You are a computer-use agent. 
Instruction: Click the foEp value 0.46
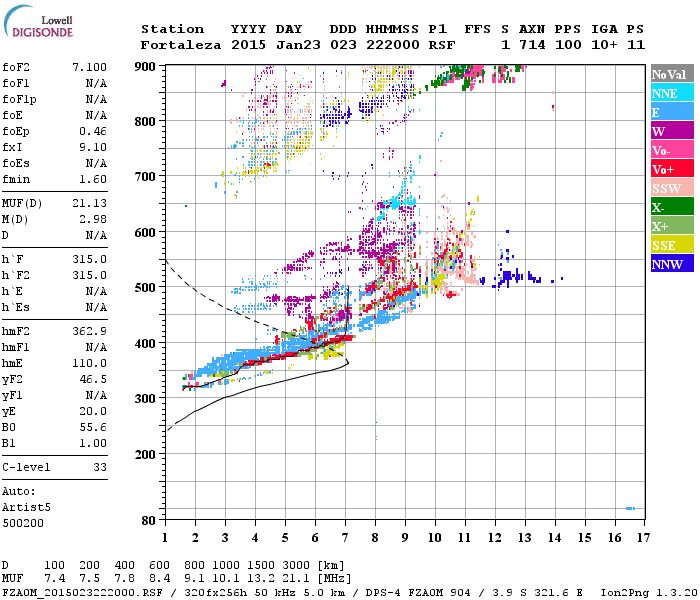(93, 131)
